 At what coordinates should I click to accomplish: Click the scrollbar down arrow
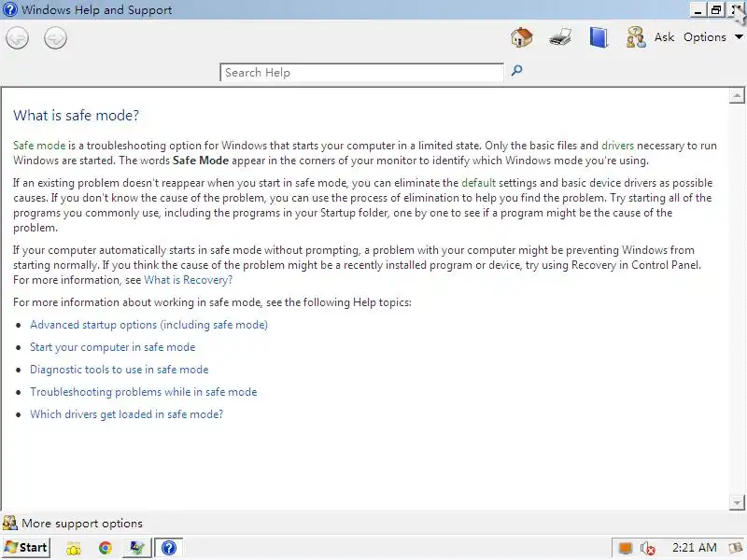tap(737, 502)
